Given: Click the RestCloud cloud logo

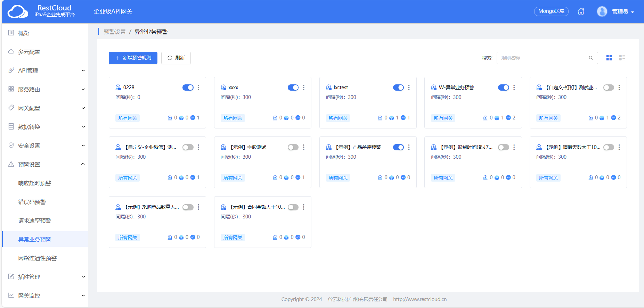Looking at the screenshot, I should (18, 11).
